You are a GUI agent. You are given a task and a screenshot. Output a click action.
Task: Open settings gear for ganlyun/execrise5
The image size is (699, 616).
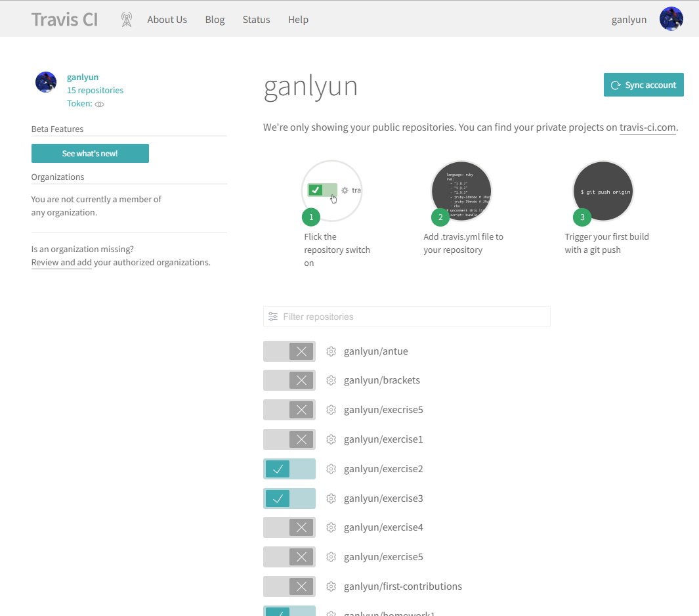(331, 410)
